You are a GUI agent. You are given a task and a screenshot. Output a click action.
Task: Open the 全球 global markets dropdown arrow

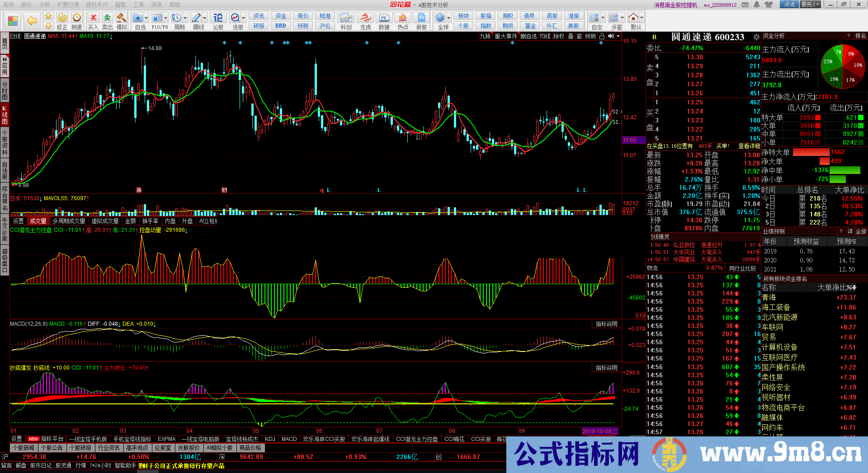(x=449, y=18)
